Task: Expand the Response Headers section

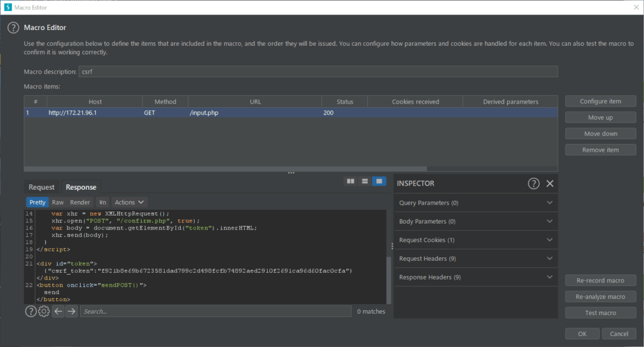Action: pyautogui.click(x=476, y=277)
